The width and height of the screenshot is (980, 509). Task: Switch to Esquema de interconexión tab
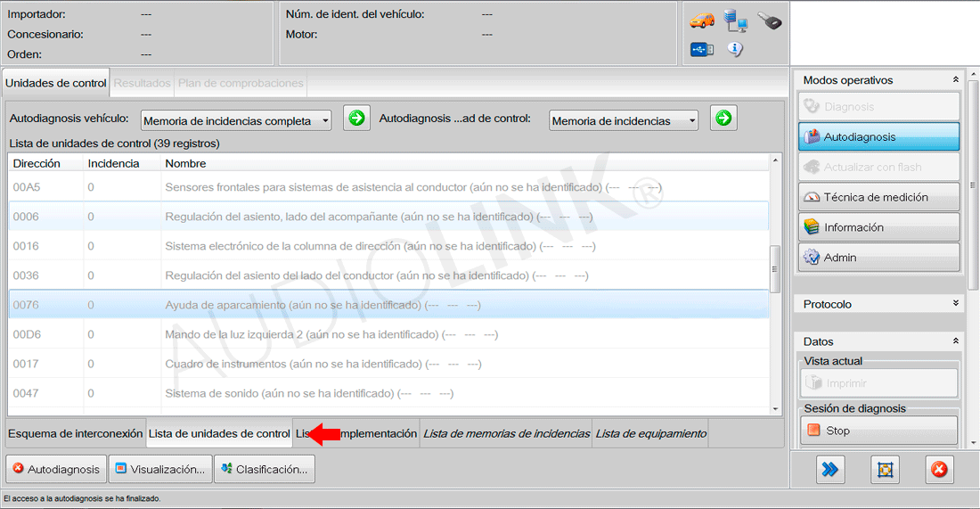[75, 434]
